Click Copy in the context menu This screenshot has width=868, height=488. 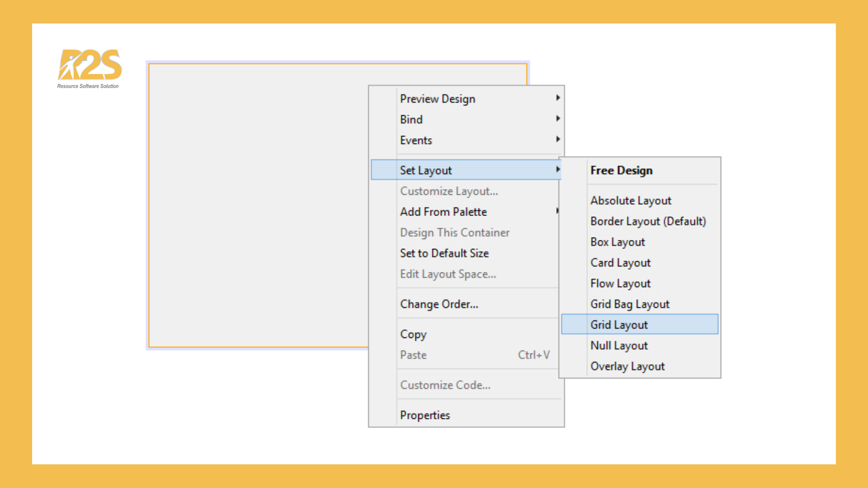point(413,334)
